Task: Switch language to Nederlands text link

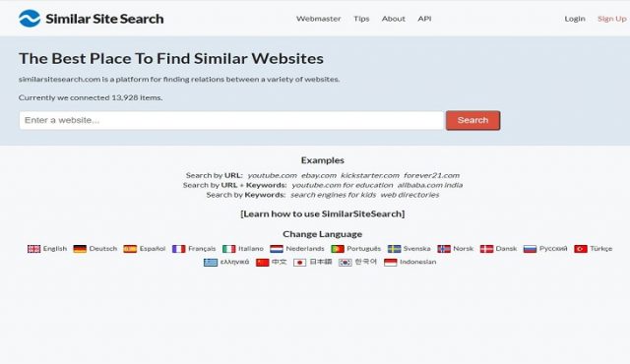Action: point(305,249)
